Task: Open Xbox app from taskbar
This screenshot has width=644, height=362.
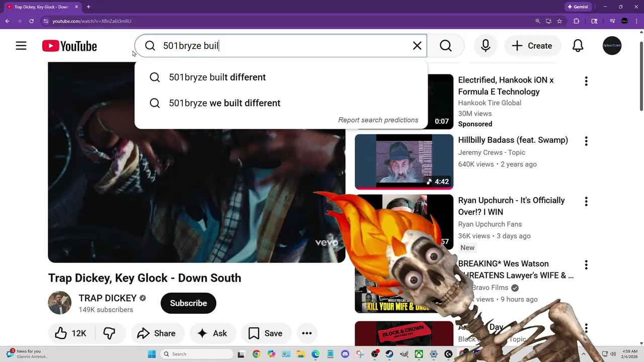Action: pos(419,354)
